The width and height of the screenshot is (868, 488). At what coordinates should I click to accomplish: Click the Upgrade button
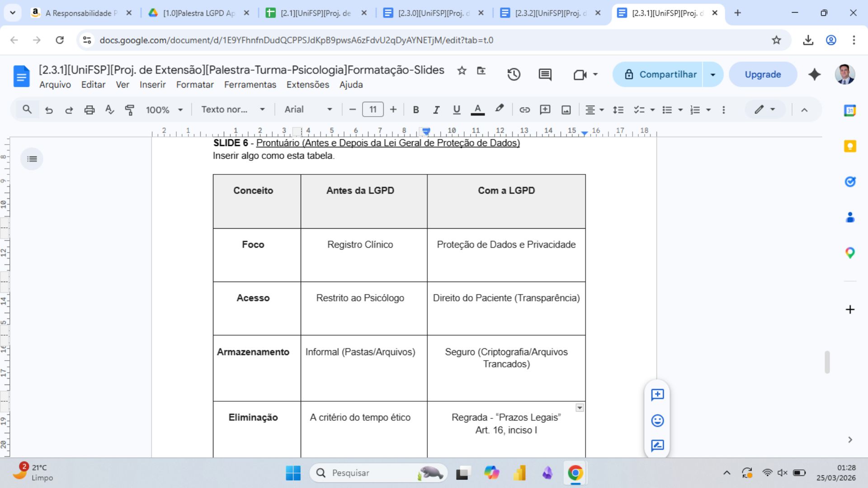click(763, 75)
